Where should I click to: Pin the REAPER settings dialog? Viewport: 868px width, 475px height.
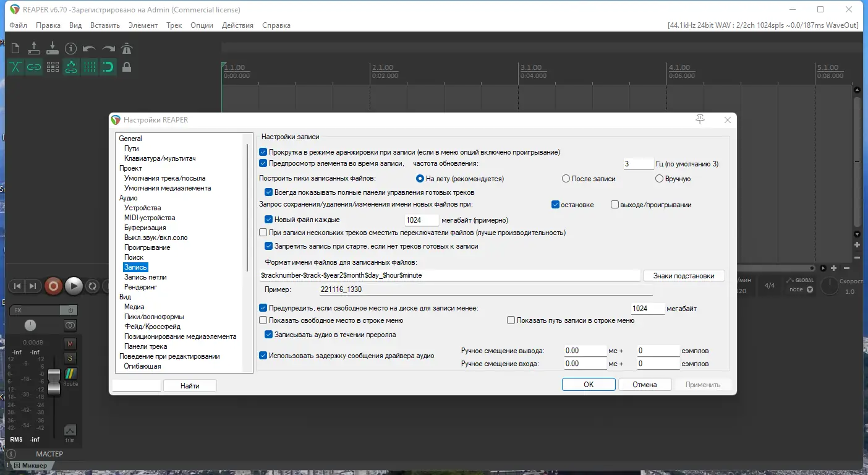click(700, 119)
